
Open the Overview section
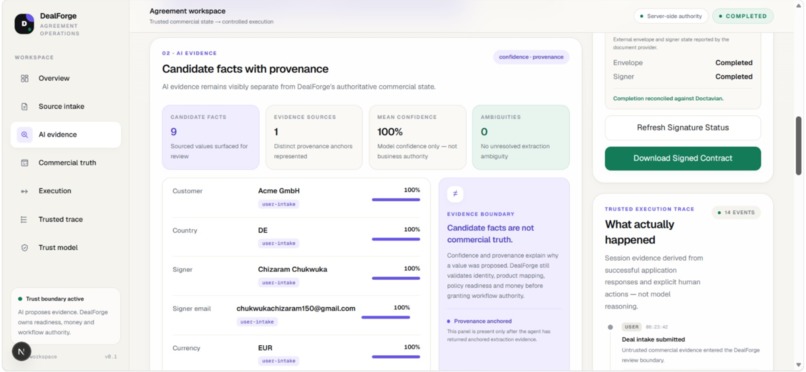point(66,79)
